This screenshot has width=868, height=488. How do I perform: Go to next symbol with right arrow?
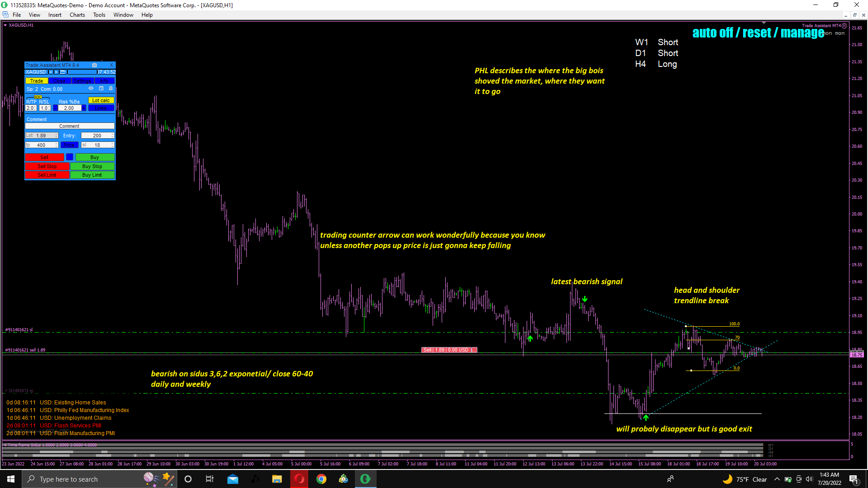click(x=57, y=72)
